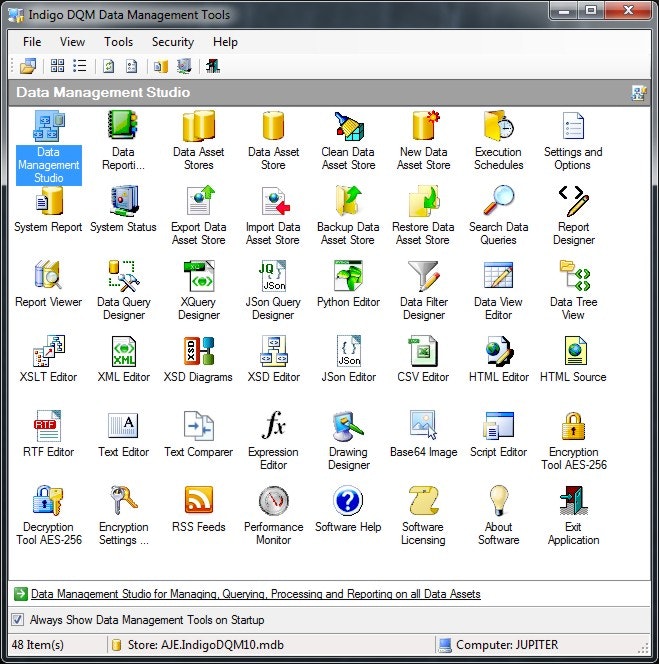Follow the Data Management Studio description link
This screenshot has height=664, width=659.
pos(256,594)
